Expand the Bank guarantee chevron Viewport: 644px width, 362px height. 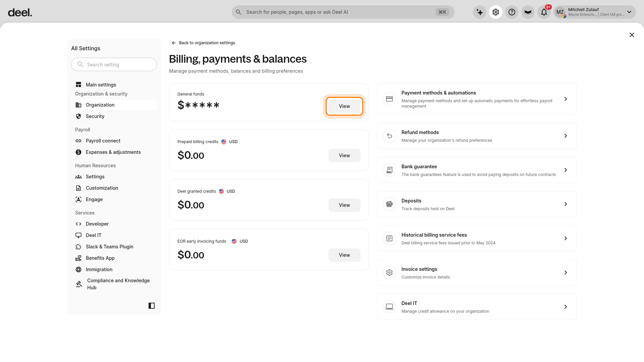coord(566,170)
